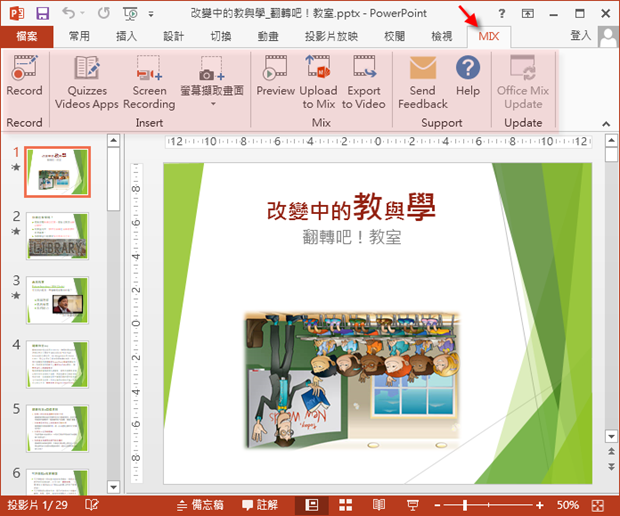Switch to the 切換 Transitions tab
The width and height of the screenshot is (620, 516).
pyautogui.click(x=221, y=36)
